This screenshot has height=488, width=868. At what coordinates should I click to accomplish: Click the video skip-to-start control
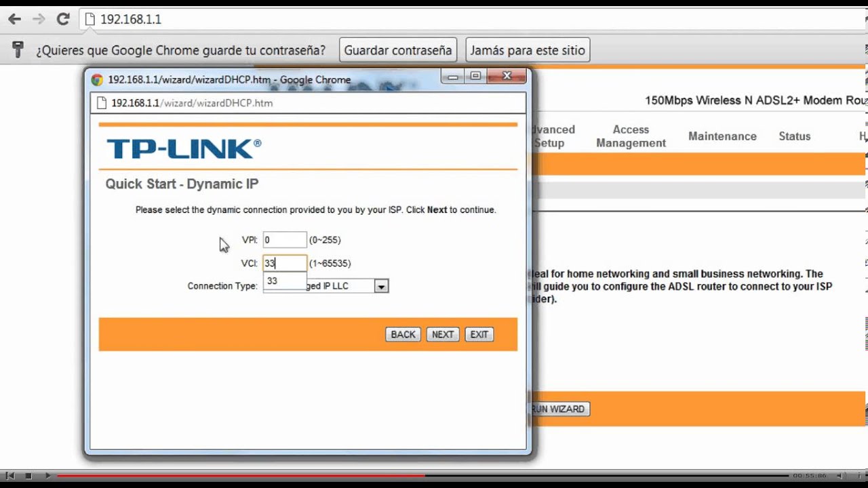12,476
